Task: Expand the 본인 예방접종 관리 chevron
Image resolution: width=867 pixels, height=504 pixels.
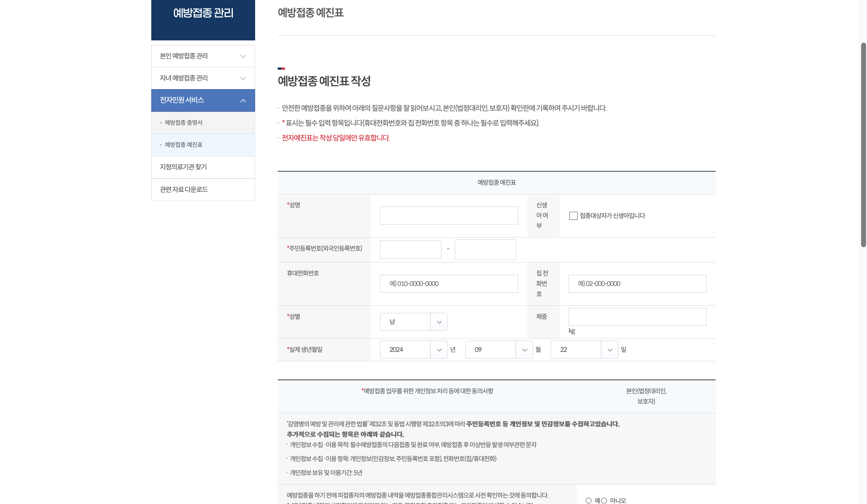Action: point(243,56)
